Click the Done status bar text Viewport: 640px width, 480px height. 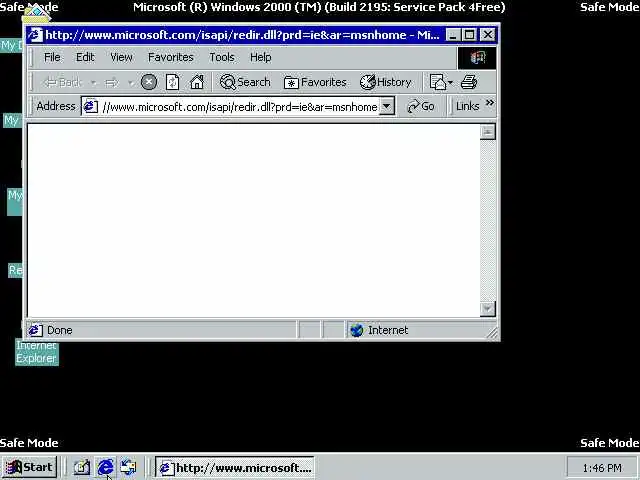60,330
